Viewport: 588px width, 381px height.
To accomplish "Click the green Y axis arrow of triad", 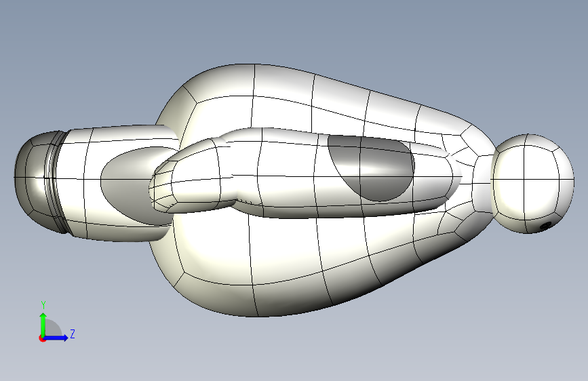I will click(x=43, y=324).
